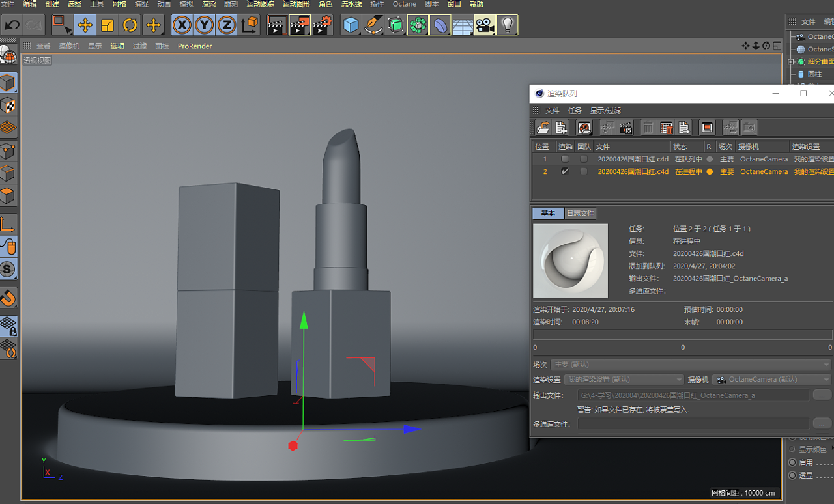
Task: Click the live selection tool icon
Action: [x=63, y=25]
